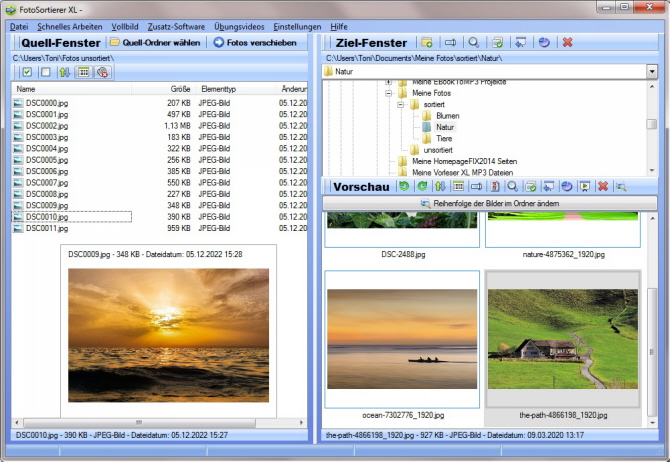Open the Übungsvideos menu
The height and width of the screenshot is (462, 670).
(x=239, y=26)
